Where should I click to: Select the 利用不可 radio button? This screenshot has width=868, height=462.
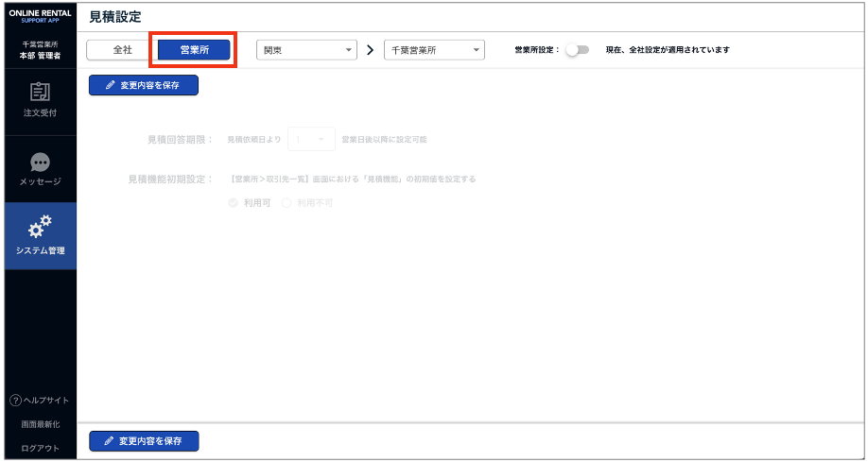(287, 203)
